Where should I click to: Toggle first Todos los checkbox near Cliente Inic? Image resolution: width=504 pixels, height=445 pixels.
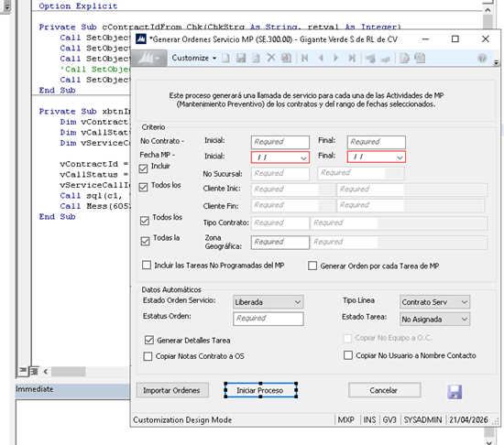click(x=143, y=187)
